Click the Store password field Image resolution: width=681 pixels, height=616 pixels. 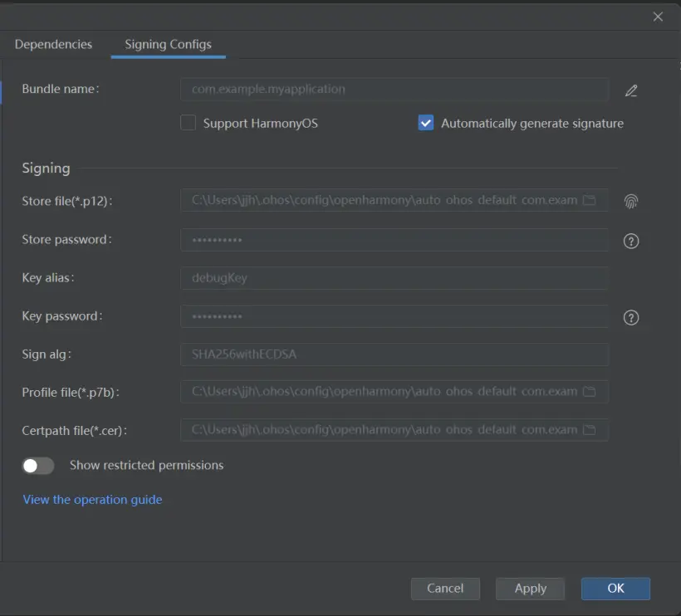tap(394, 240)
